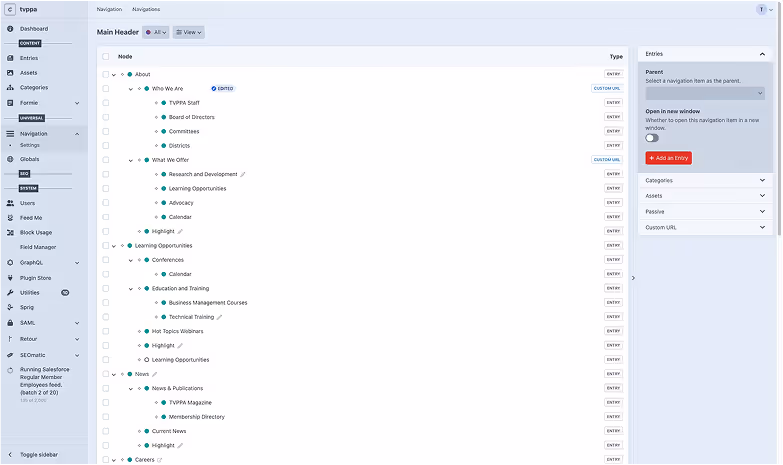The width and height of the screenshot is (783, 465).
Task: Click the move handle of the About node
Action: [122, 74]
